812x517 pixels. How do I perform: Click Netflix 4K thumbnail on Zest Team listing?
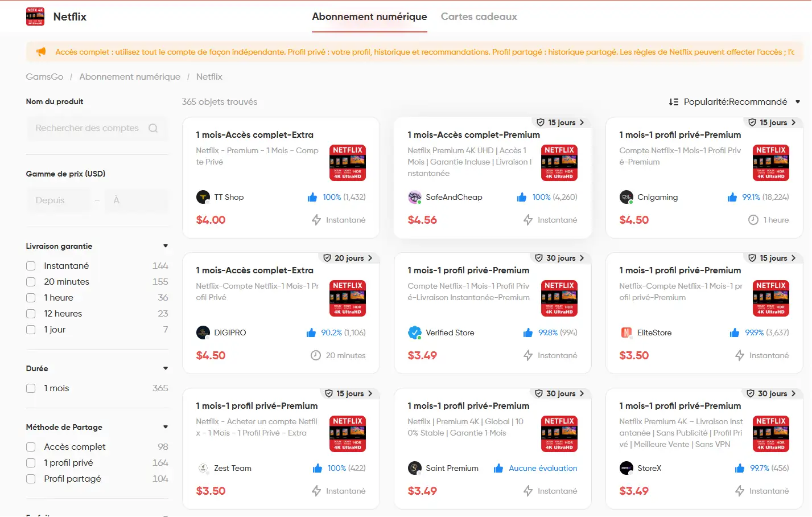coord(348,434)
